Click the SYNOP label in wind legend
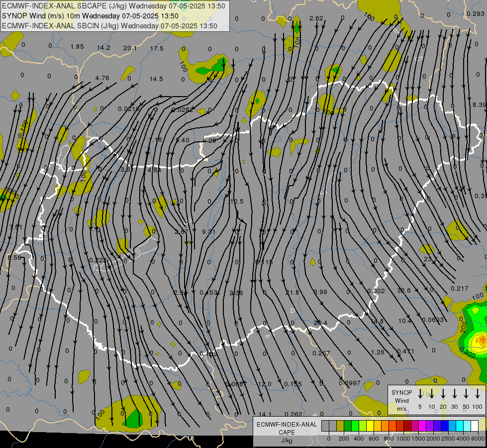487x448 pixels. pyautogui.click(x=401, y=392)
